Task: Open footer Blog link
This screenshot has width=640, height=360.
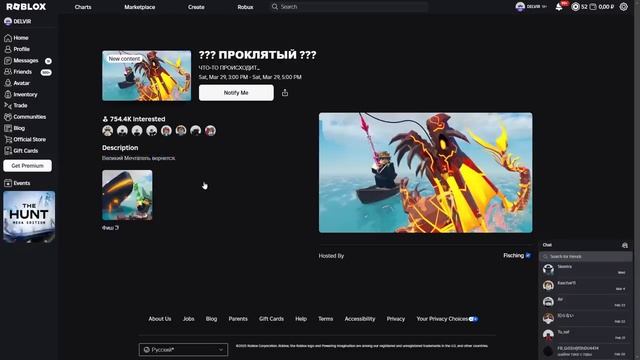Action: tap(211, 319)
